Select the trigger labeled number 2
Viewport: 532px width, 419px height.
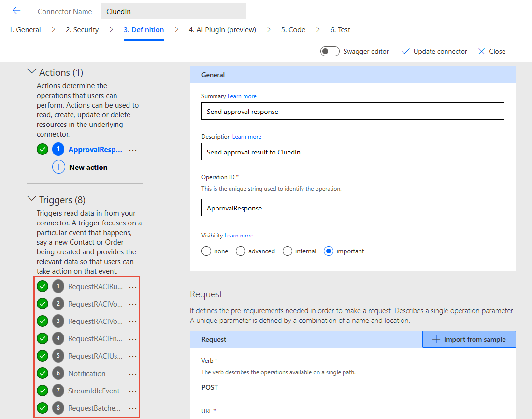95,304
